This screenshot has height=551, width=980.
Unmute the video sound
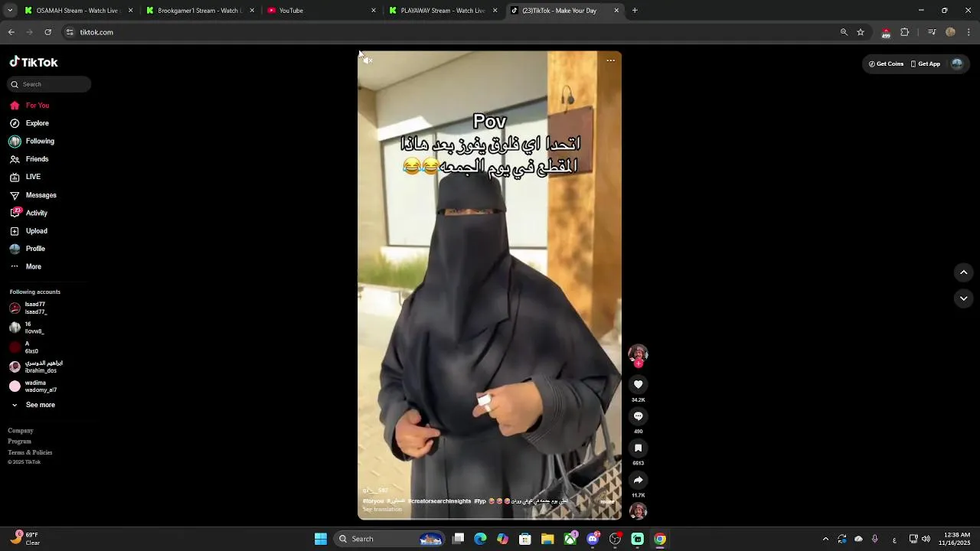pyautogui.click(x=368, y=60)
